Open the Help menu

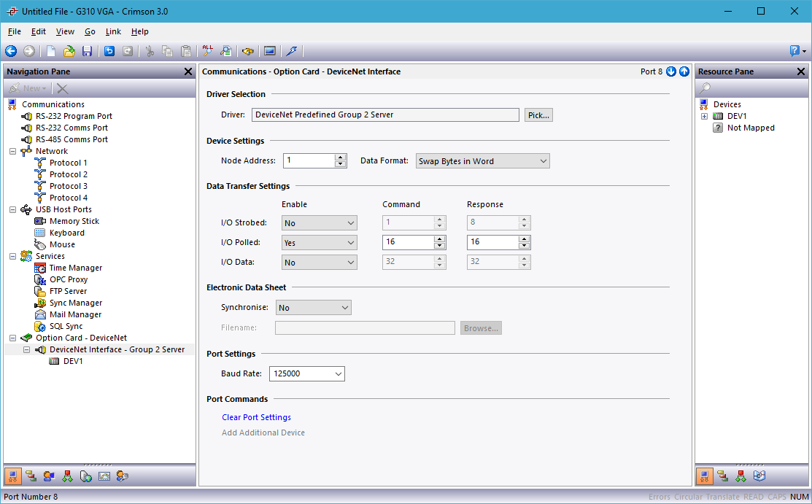coord(140,31)
